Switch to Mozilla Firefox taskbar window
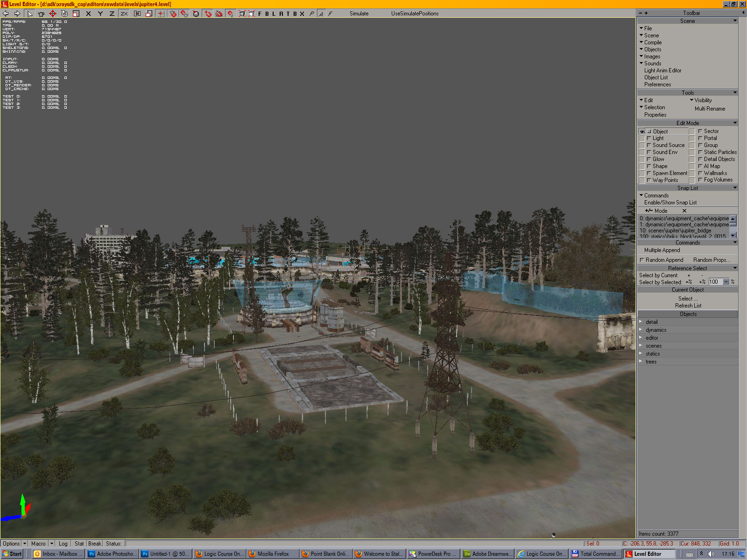Viewport: 747px width, 560px height. [x=273, y=554]
